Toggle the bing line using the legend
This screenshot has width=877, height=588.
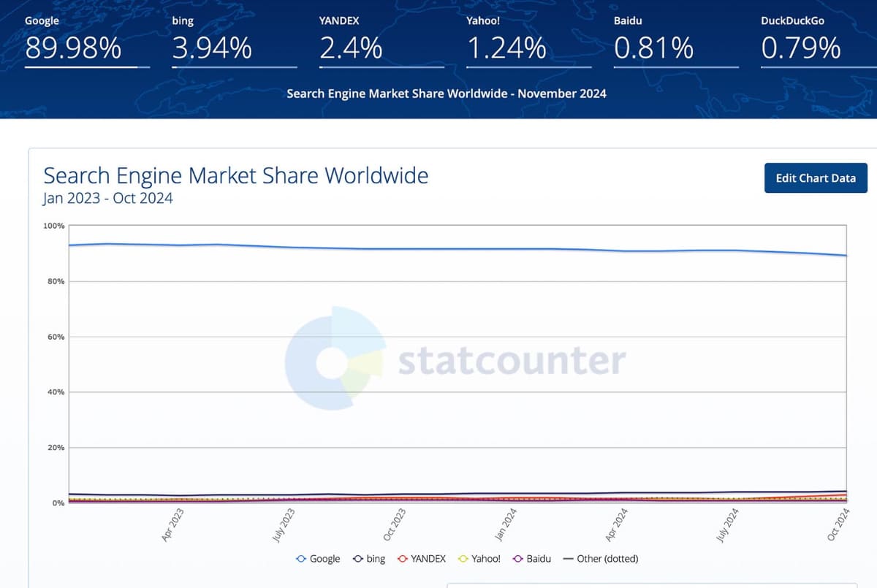(369, 558)
